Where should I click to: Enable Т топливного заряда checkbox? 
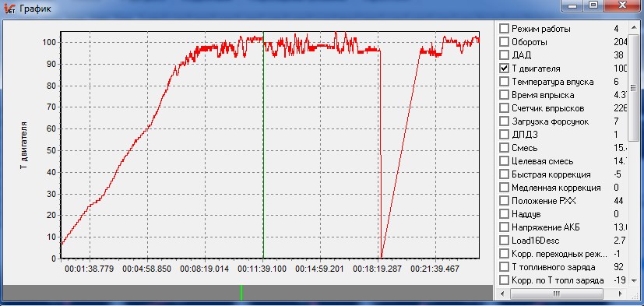(504, 267)
